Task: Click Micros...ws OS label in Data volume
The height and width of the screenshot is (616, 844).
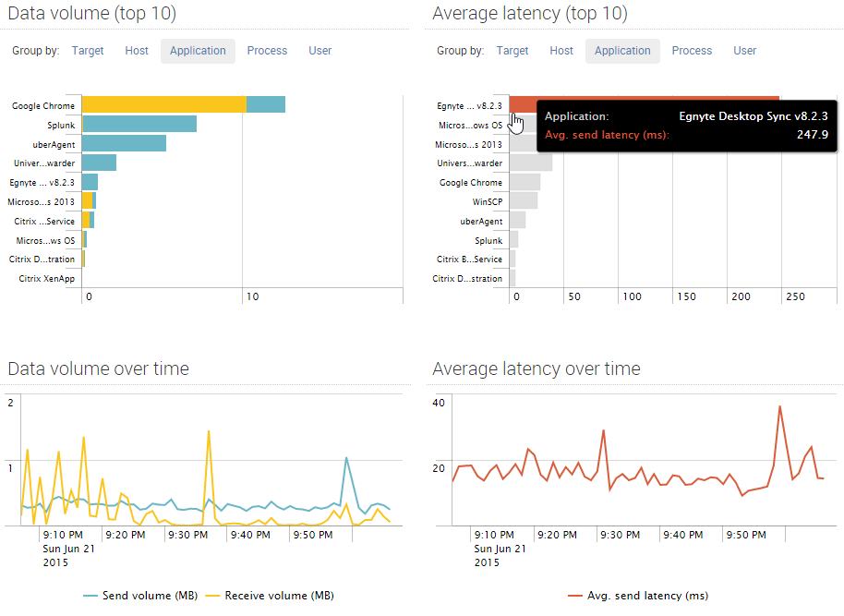Action: 45,241
